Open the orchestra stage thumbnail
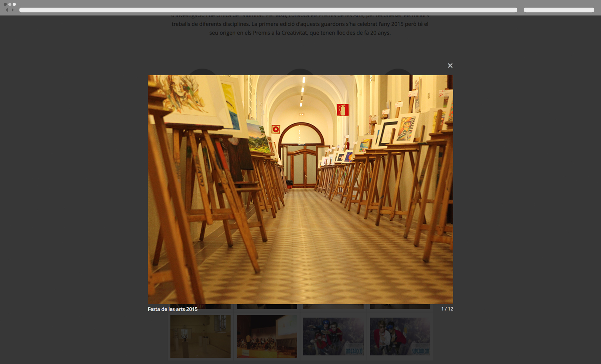601x364 pixels. tap(267, 336)
